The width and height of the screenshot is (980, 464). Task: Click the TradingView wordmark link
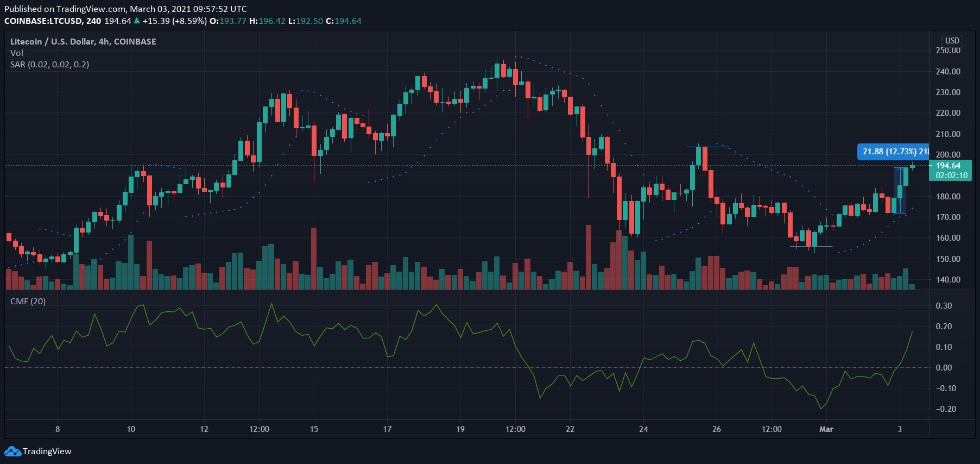[x=47, y=451]
